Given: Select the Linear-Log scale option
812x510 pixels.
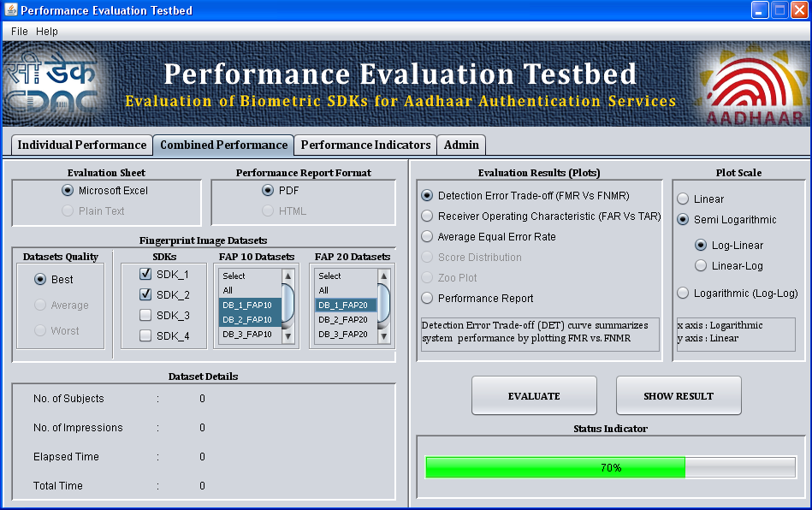Looking at the screenshot, I should tap(701, 266).
